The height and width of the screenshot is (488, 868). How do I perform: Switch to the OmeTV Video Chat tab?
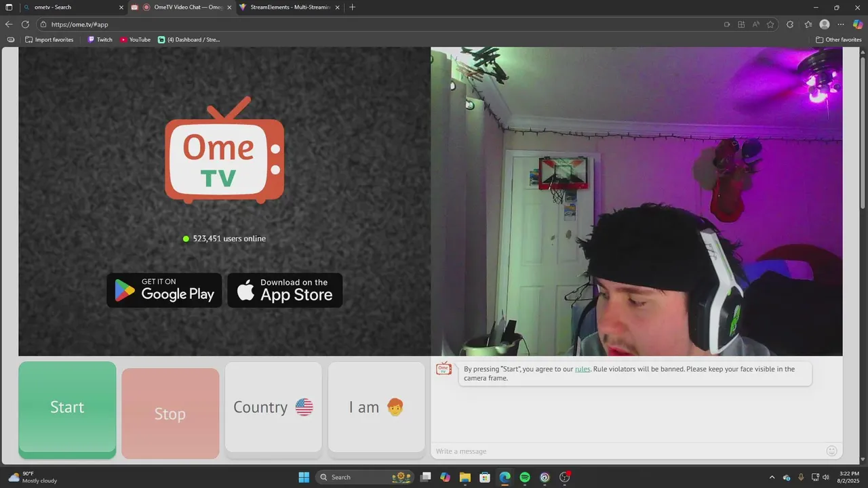183,7
